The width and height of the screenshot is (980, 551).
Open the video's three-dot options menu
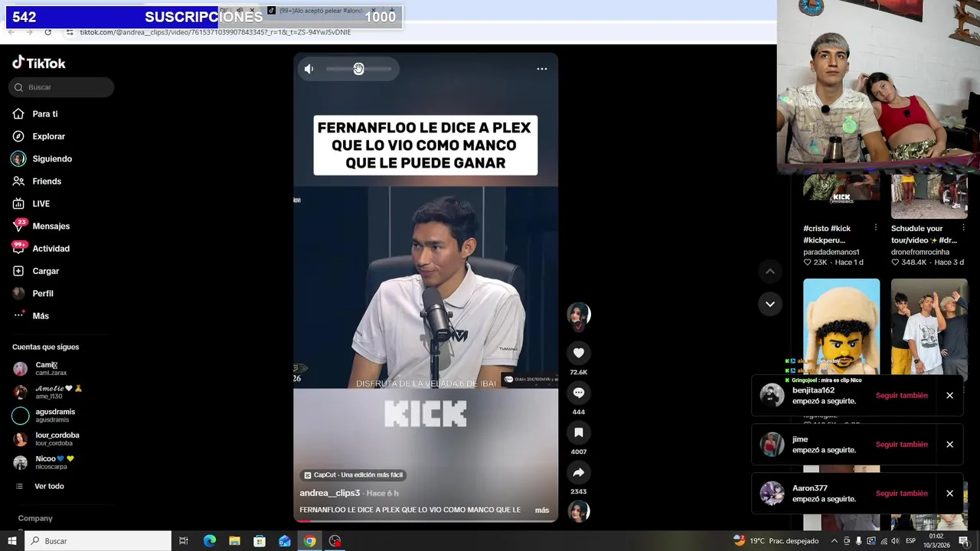point(542,69)
